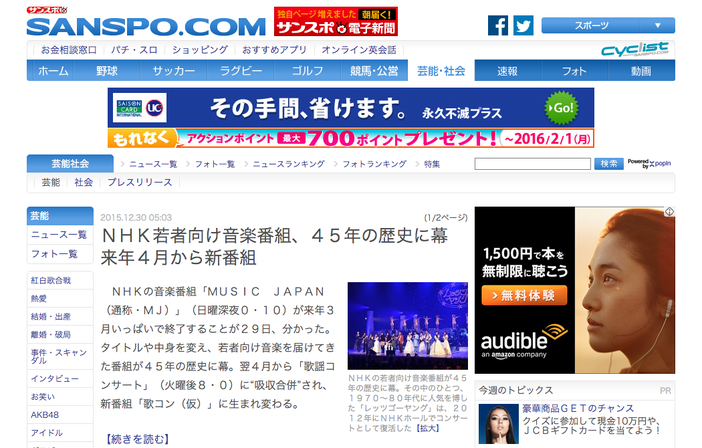Open the 結婚・出産 sidebar topic
The height and width of the screenshot is (448, 702).
[x=60, y=316]
